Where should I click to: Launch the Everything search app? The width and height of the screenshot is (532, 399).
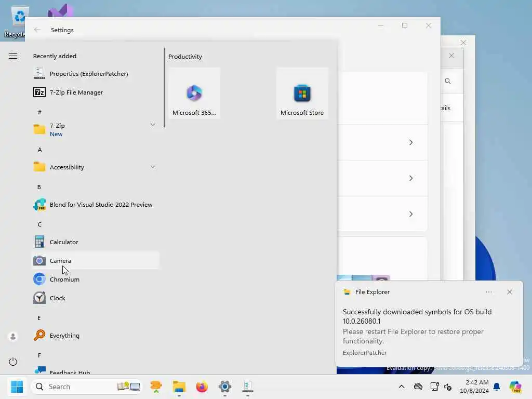coord(96,336)
